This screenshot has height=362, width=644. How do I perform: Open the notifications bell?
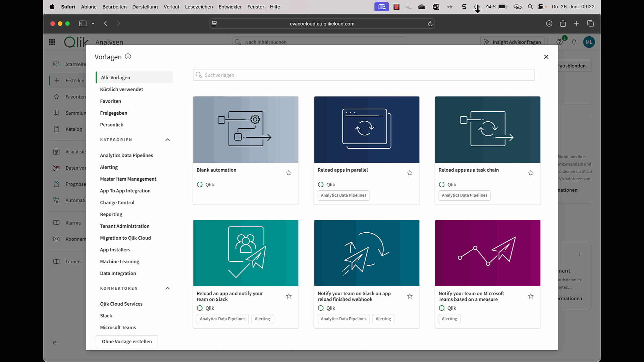(x=574, y=42)
